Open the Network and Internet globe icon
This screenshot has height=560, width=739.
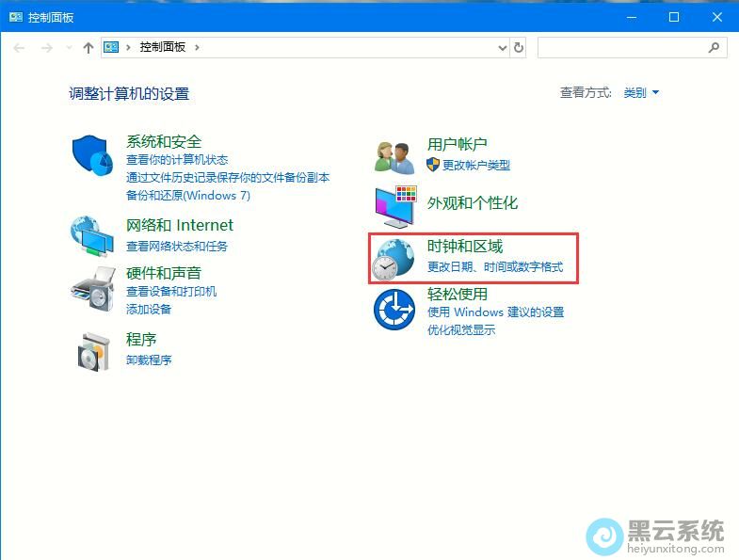click(92, 235)
